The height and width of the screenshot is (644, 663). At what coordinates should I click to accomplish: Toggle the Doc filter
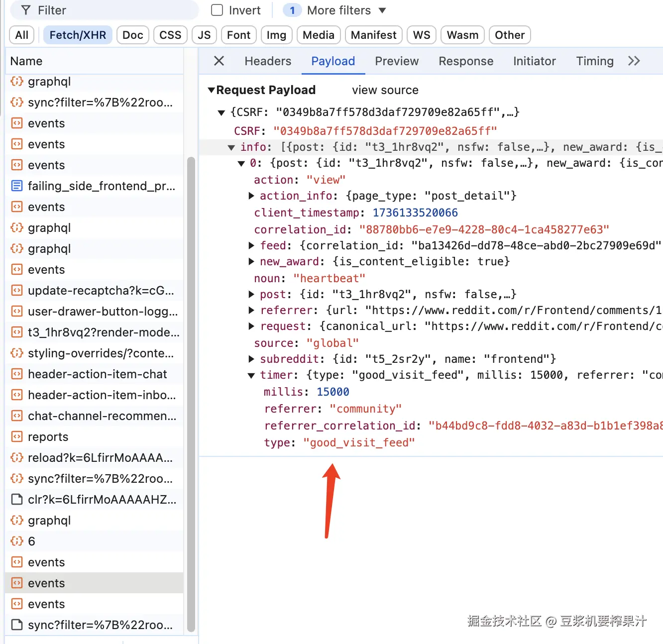click(133, 35)
